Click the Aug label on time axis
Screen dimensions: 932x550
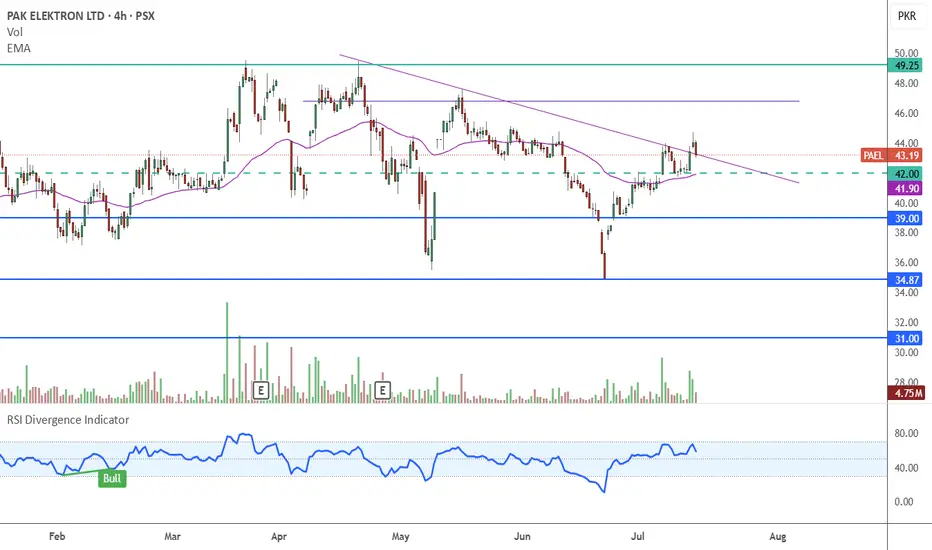click(x=777, y=536)
